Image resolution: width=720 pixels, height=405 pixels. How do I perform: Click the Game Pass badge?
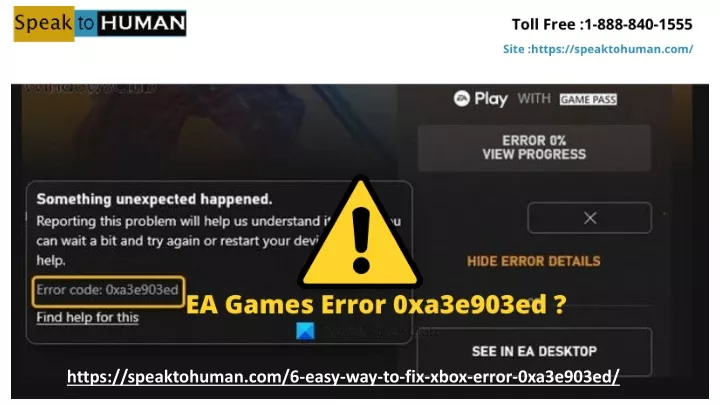pyautogui.click(x=588, y=99)
